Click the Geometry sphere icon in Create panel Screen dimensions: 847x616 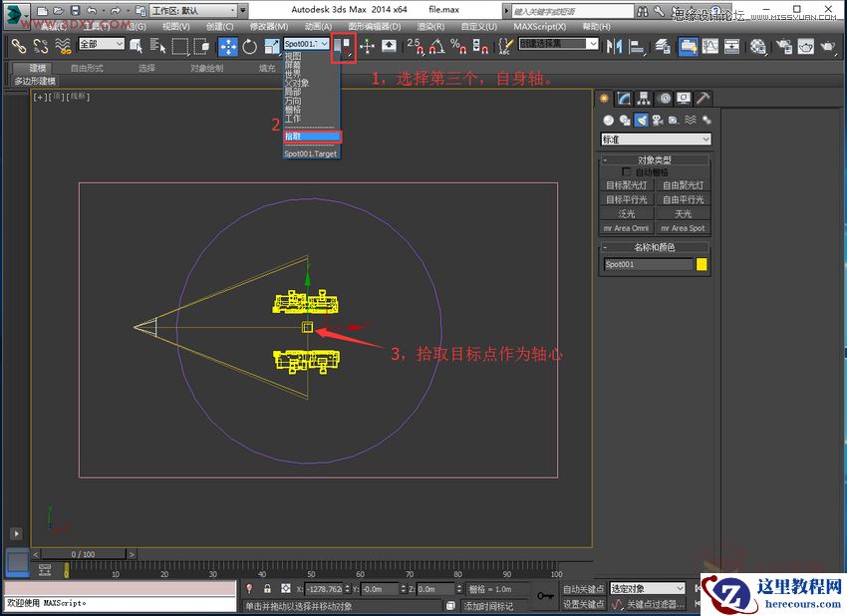[x=608, y=120]
